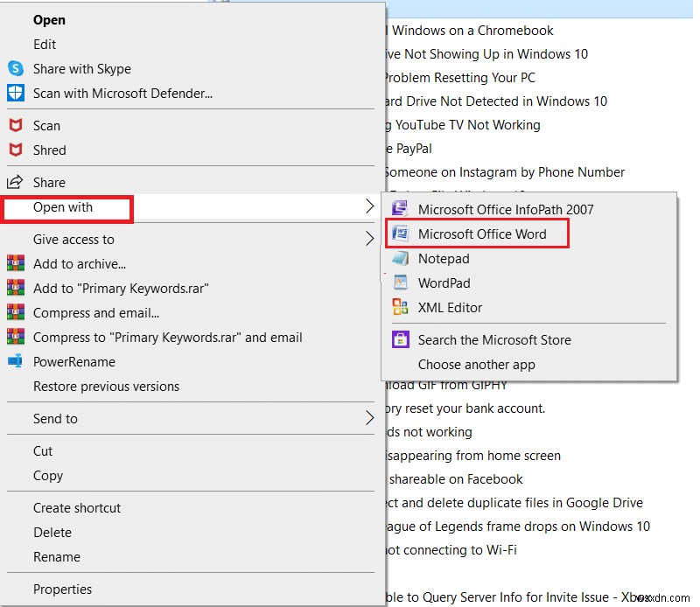This screenshot has width=700, height=607.
Task: Select file row "shareable on Facebook"
Action: click(x=454, y=479)
